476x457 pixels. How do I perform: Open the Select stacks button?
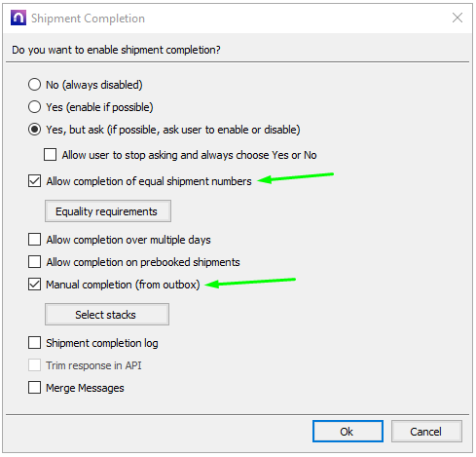[x=107, y=315]
